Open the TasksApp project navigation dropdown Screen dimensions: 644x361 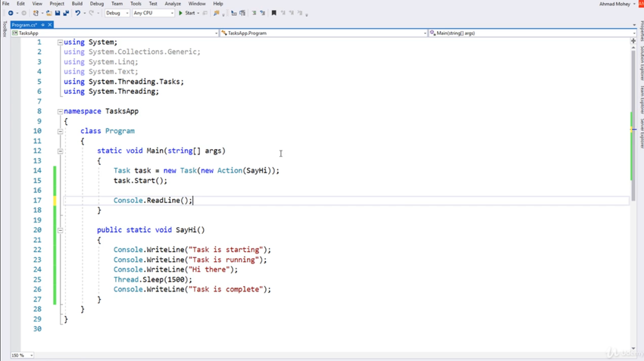[115, 33]
